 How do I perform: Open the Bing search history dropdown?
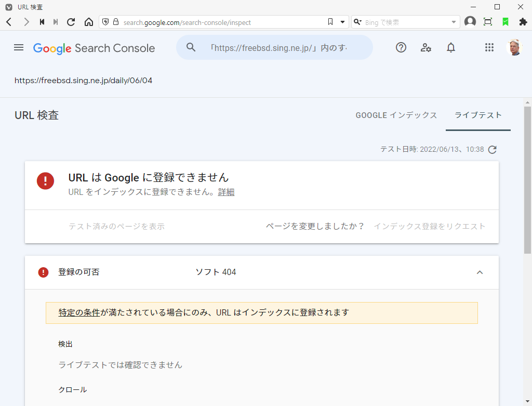pyautogui.click(x=454, y=22)
